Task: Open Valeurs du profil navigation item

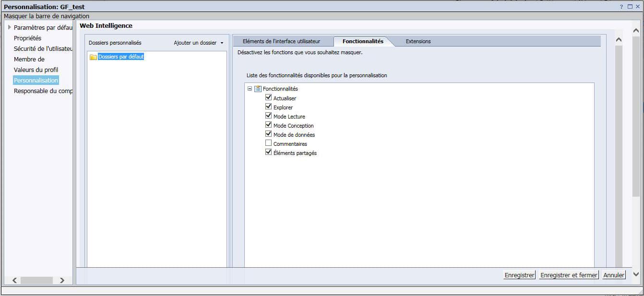Action: pyautogui.click(x=36, y=70)
